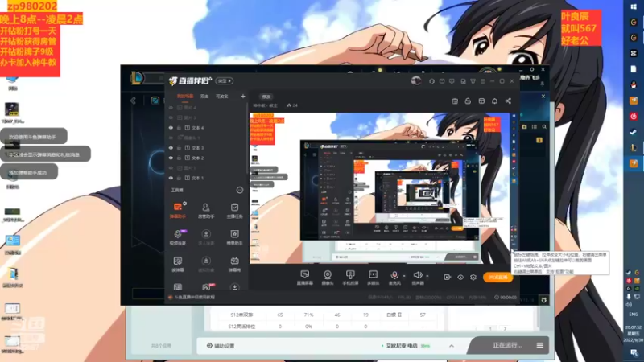The height and width of the screenshot is (362, 644).
Task: Open the 斗鱼直播伴侣使用教程 tutorial link
Action: point(194,297)
